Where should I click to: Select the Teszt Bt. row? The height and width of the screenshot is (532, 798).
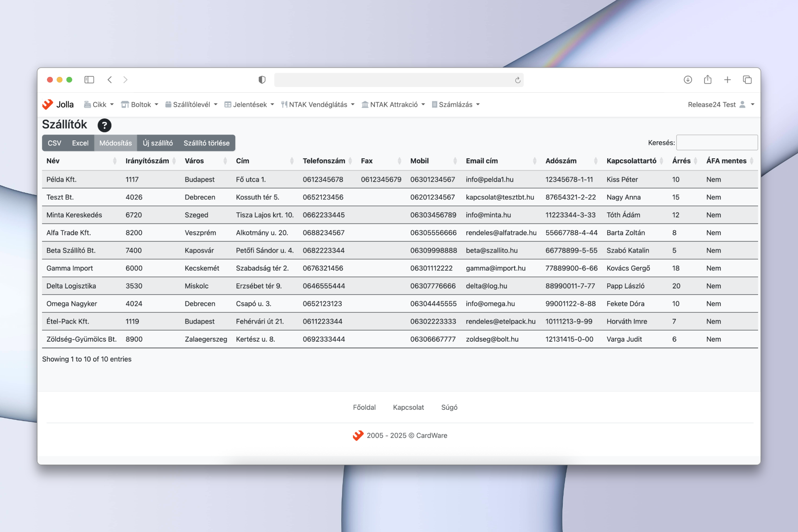400,197
